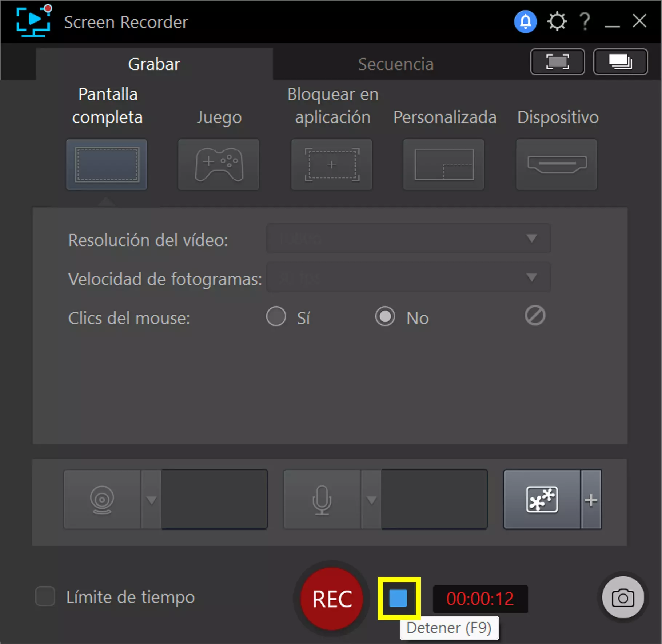Click the Resolución del vídeo label
This screenshot has height=644, width=662.
tap(148, 240)
